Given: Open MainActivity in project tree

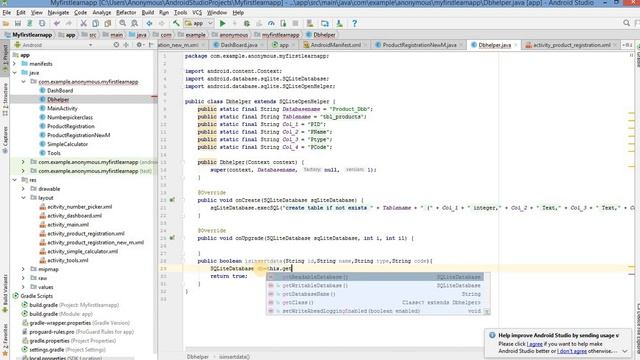Looking at the screenshot, I should (62, 108).
